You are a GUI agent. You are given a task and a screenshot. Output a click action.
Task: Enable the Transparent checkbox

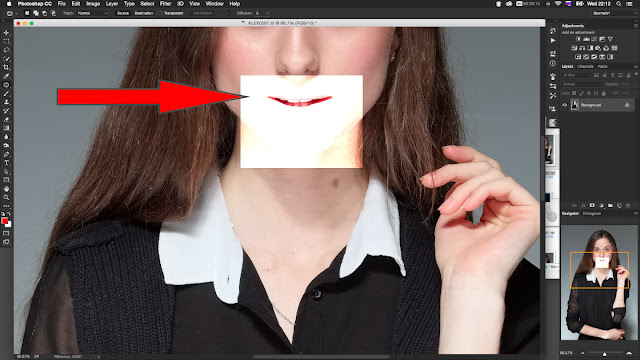pyautogui.click(x=160, y=13)
